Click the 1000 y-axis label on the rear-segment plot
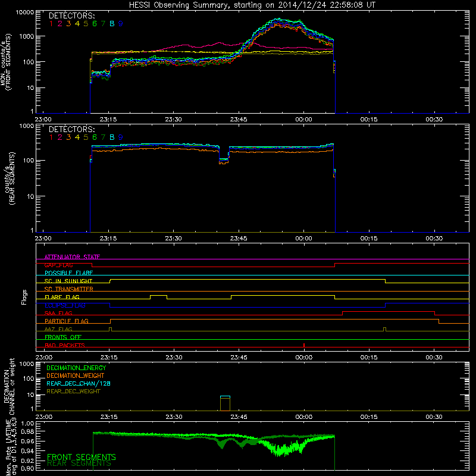The width and height of the screenshot is (476, 476). pos(27,126)
